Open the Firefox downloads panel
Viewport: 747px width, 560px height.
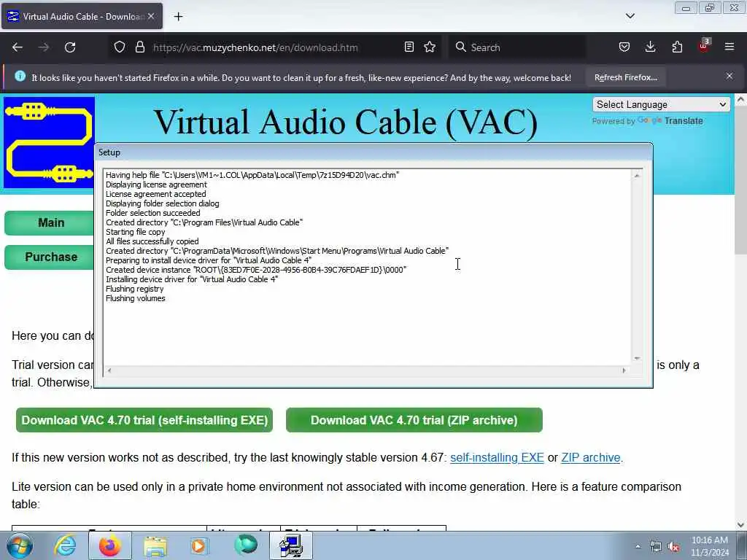pyautogui.click(x=650, y=47)
